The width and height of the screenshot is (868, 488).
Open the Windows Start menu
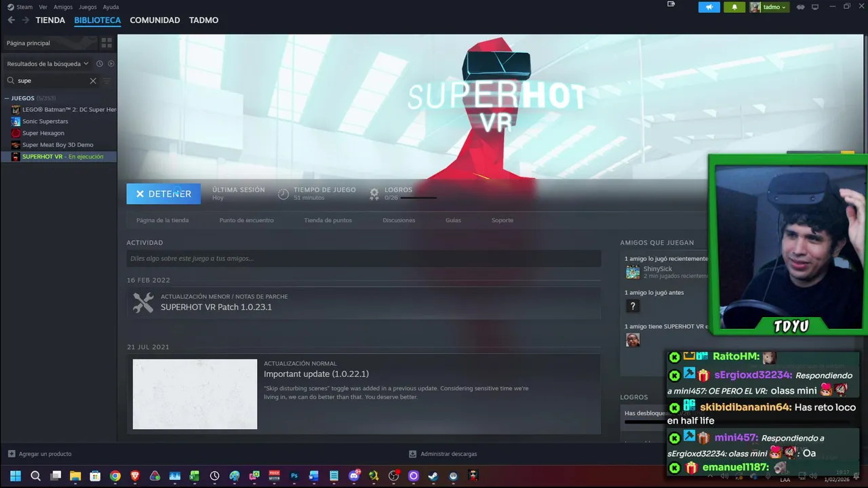(16, 476)
